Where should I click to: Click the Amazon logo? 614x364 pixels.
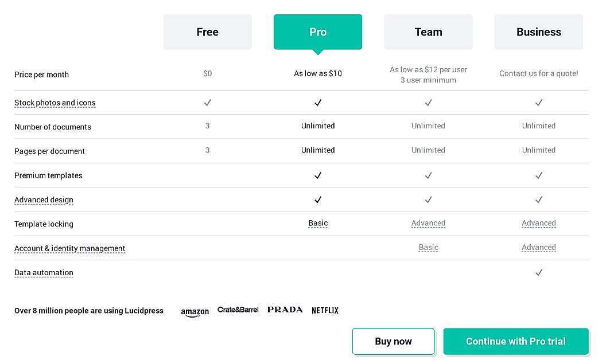pos(195,311)
